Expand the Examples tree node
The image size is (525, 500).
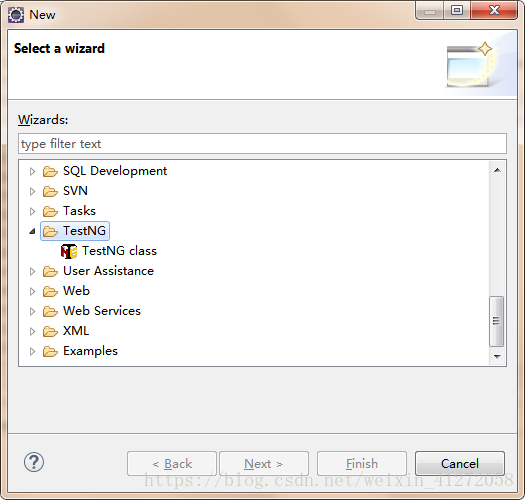coord(32,351)
